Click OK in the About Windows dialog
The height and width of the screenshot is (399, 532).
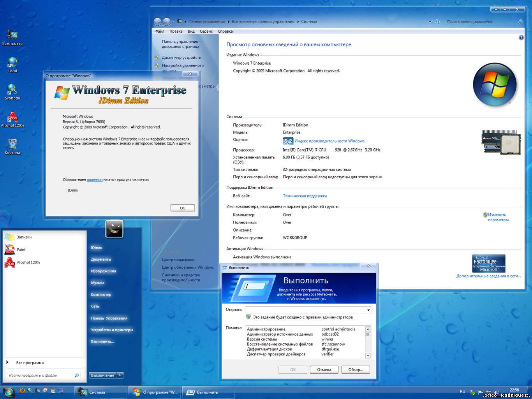(x=182, y=208)
